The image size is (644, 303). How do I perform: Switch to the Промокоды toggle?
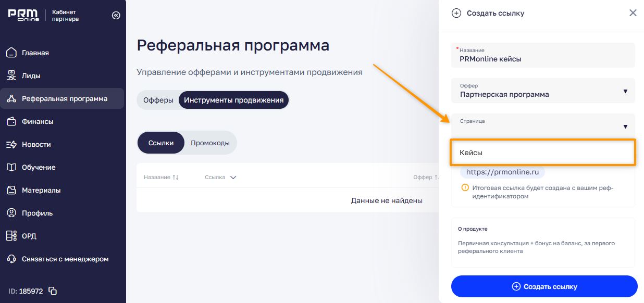coord(210,143)
